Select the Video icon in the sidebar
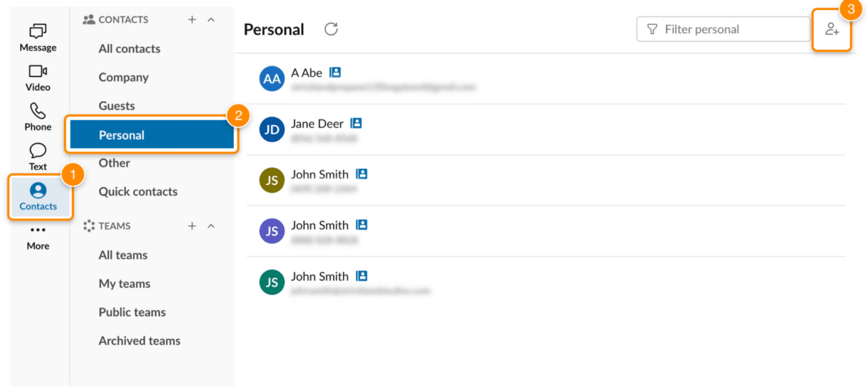The width and height of the screenshot is (868, 392). point(37,72)
